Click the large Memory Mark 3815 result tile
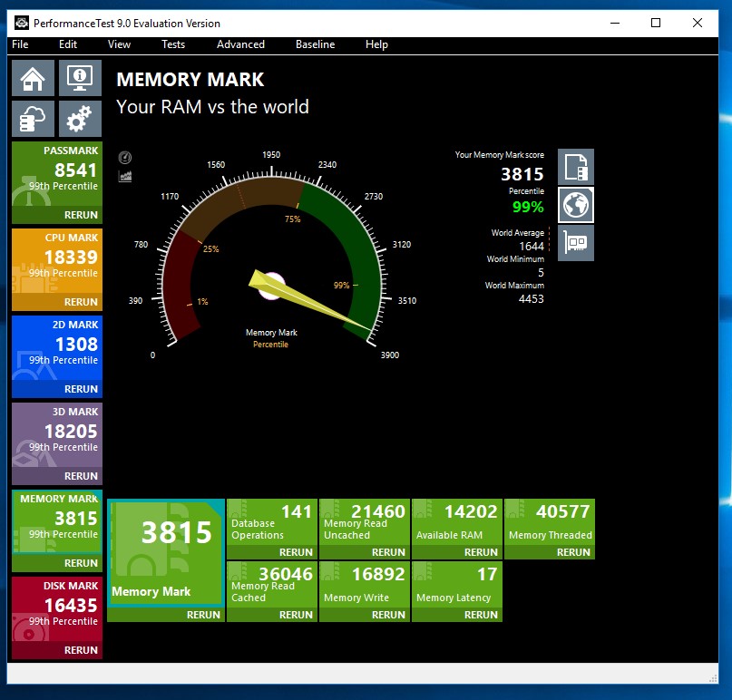This screenshot has height=700, width=732. click(x=166, y=552)
